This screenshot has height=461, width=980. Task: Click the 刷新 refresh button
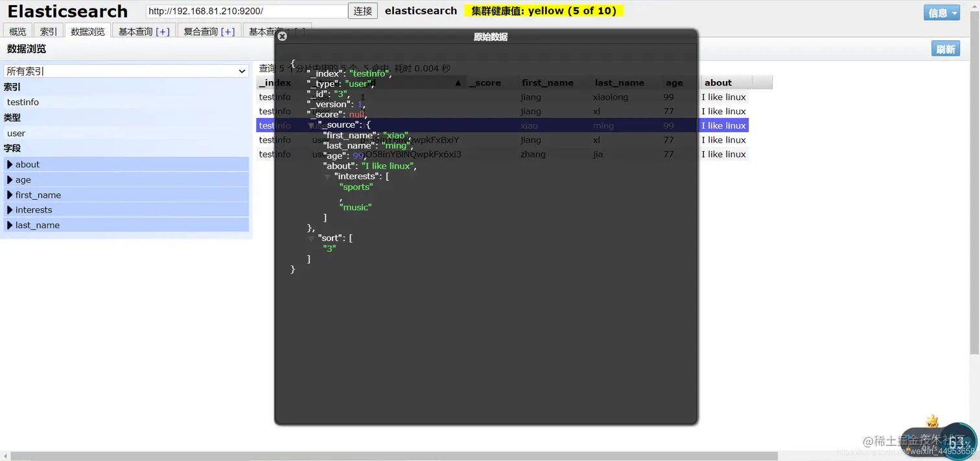[x=946, y=49]
